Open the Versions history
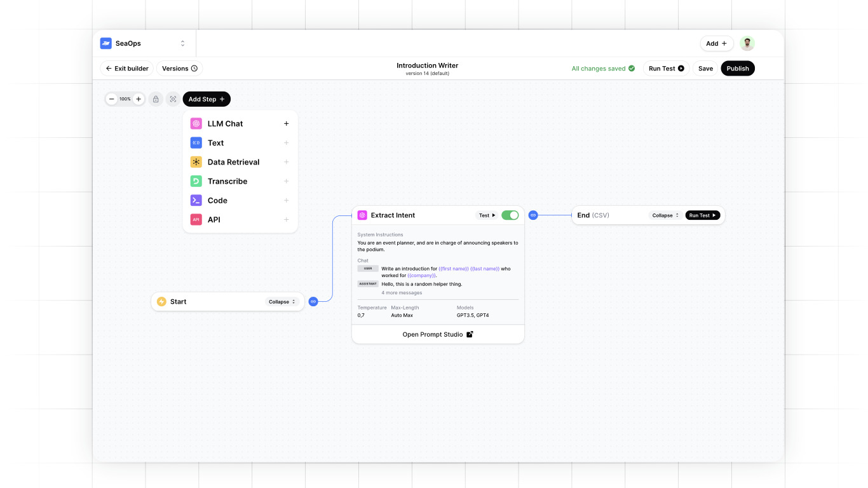 click(x=179, y=69)
